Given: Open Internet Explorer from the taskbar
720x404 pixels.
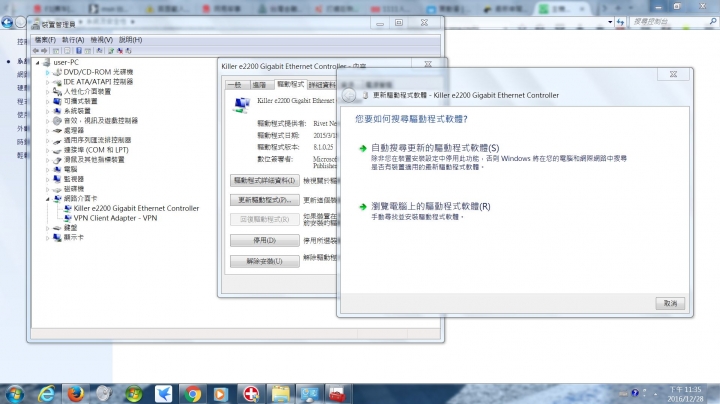Looking at the screenshot, I should pos(46,394).
